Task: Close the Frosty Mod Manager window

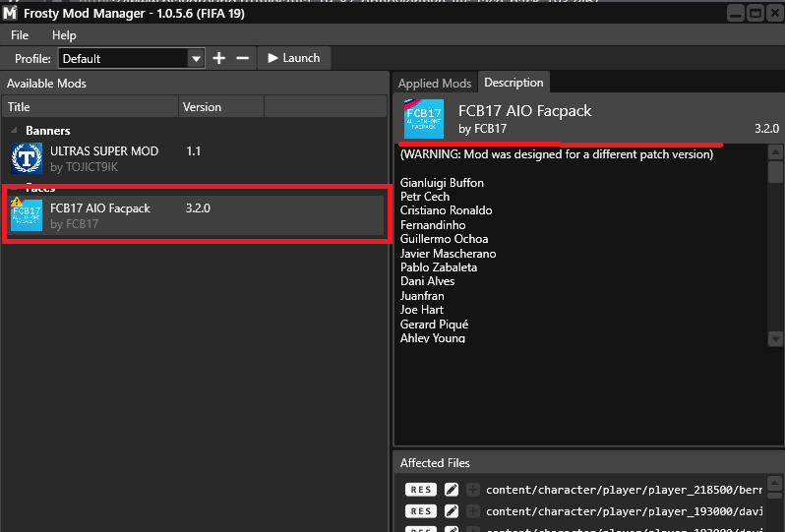Action: point(774,13)
